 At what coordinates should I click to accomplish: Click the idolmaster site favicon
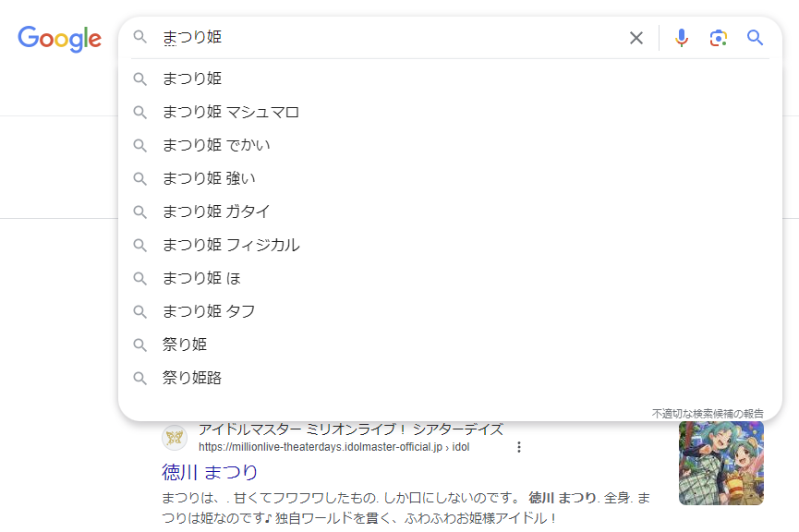(x=175, y=438)
